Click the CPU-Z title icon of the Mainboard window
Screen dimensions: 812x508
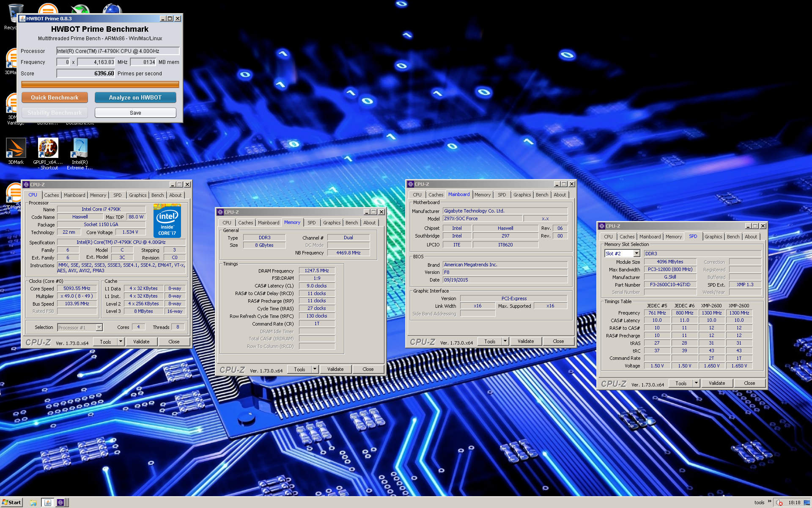[410, 184]
